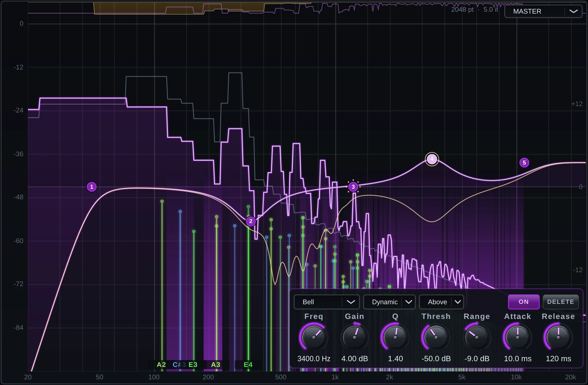The image size is (588, 385).
Task: Click the Thresh knob
Action: tap(436, 337)
